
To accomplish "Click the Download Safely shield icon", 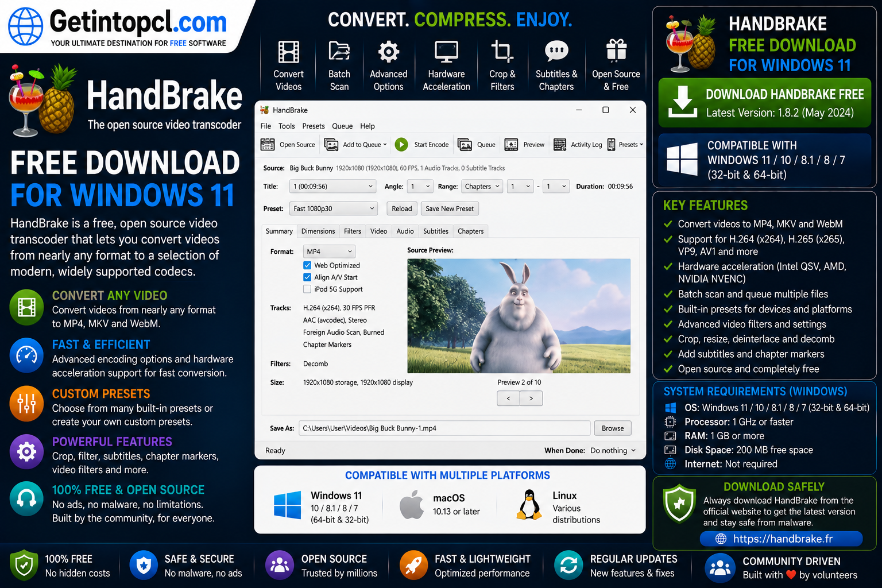I will pyautogui.click(x=679, y=504).
